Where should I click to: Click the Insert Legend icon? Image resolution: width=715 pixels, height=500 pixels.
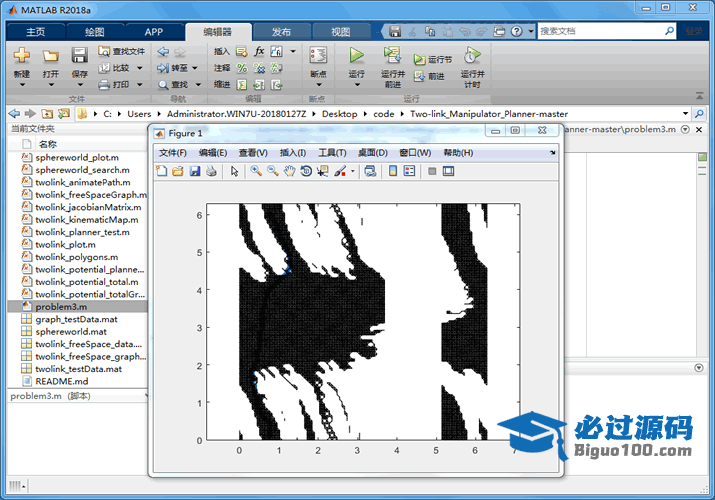tap(409, 171)
